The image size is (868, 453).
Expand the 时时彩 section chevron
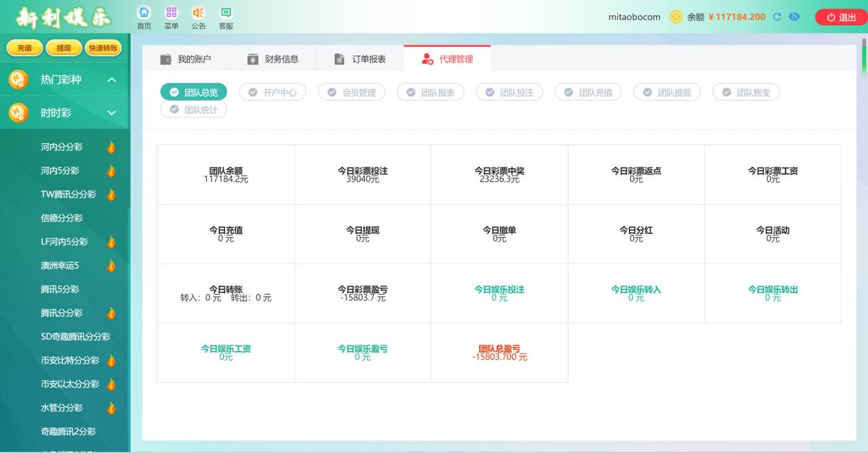[112, 113]
